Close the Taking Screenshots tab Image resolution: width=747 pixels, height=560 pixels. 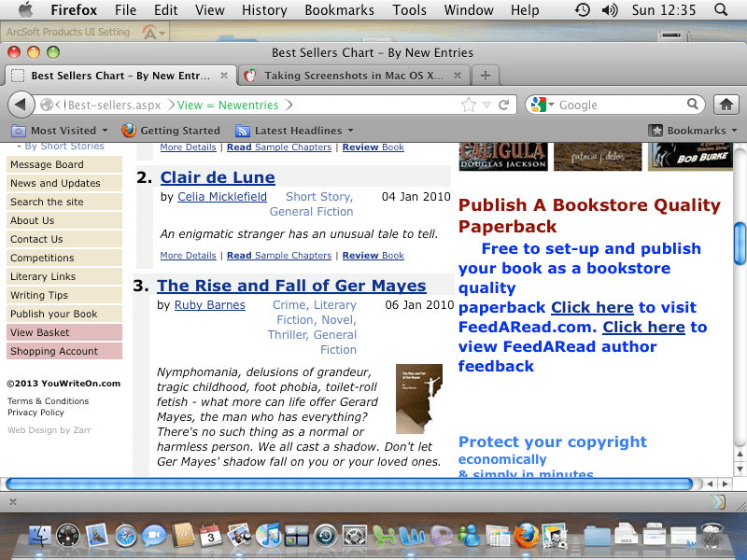[458, 76]
